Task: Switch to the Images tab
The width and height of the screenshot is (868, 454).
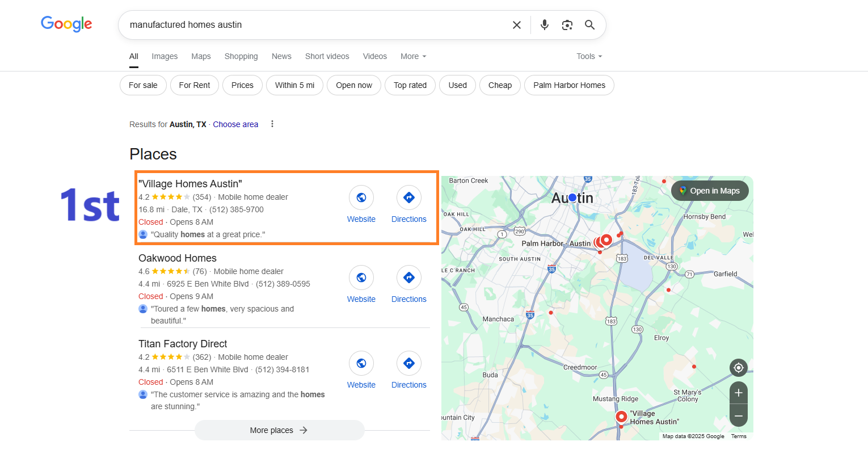Action: (165, 56)
